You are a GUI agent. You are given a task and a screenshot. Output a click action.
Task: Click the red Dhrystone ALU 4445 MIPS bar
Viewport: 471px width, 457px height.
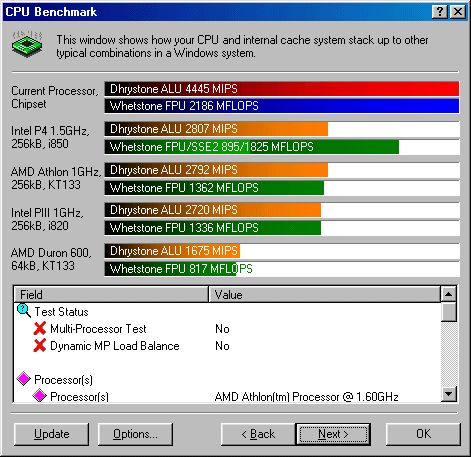(282, 89)
